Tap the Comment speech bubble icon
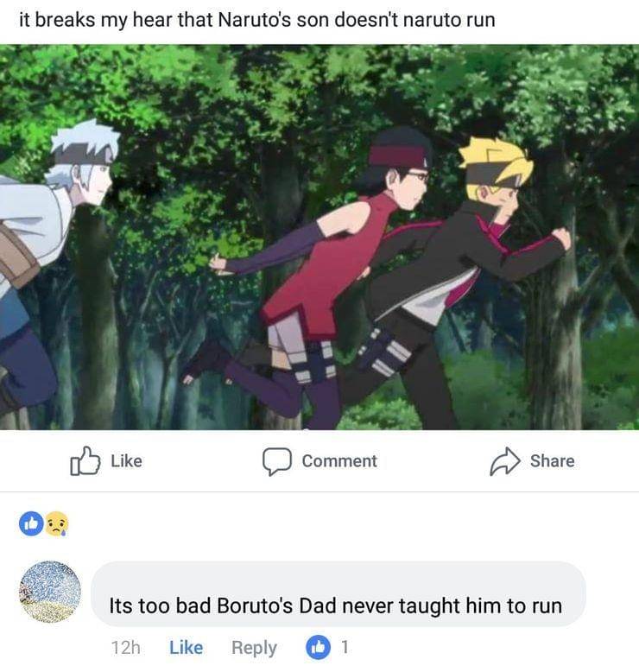Screen dimensions: 639x672 point(277,461)
